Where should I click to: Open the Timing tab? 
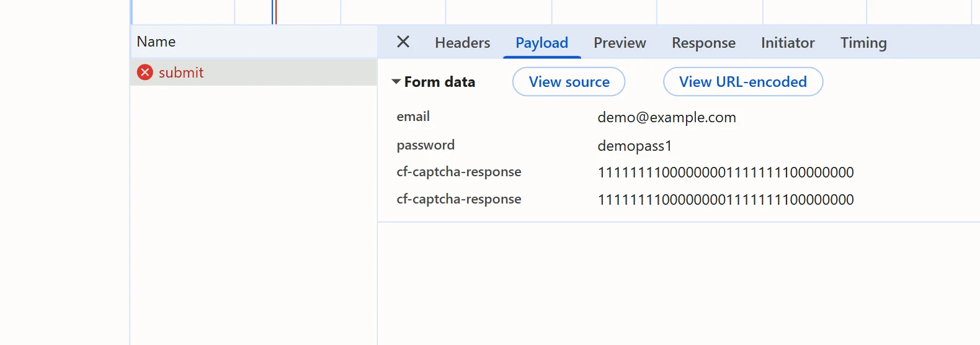(863, 43)
